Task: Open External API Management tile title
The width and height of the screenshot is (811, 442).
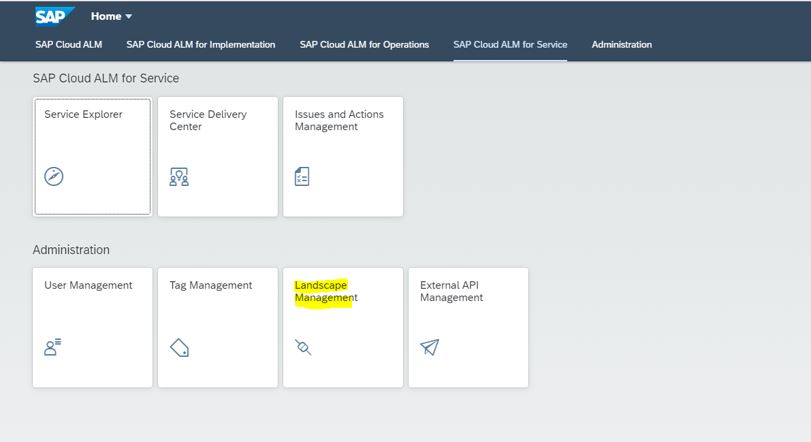Action: pyautogui.click(x=451, y=292)
